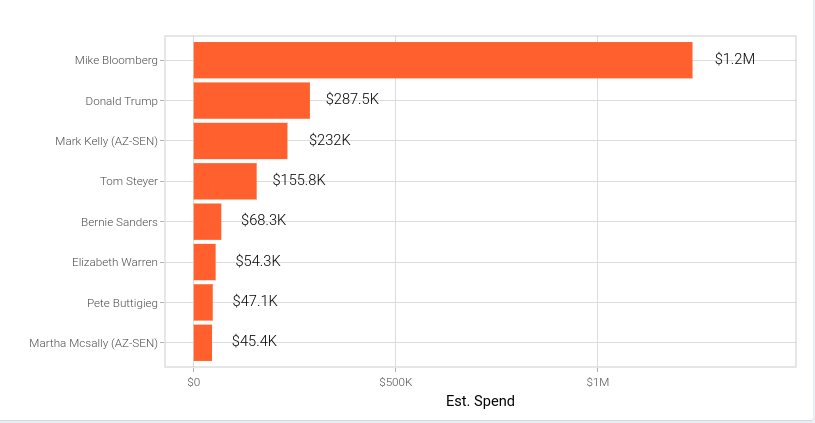
Task: Click the Mike Bloomberg axis label
Action: click(x=116, y=60)
